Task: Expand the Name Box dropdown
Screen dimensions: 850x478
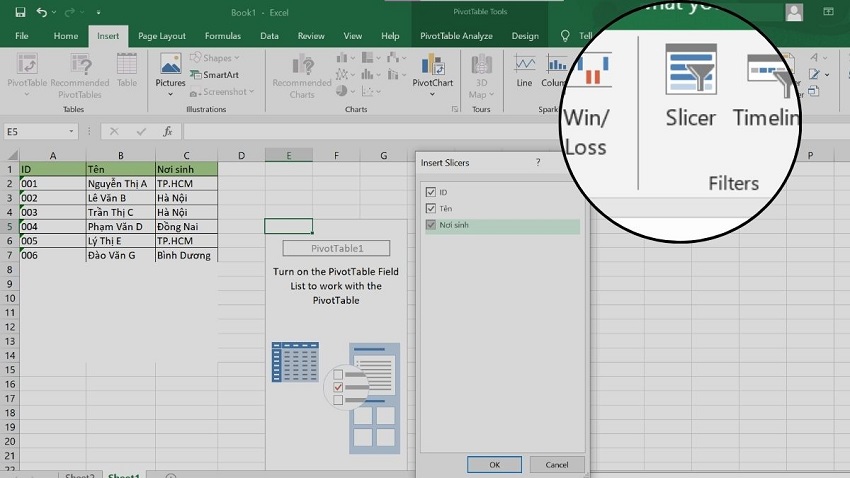Action: (72, 132)
